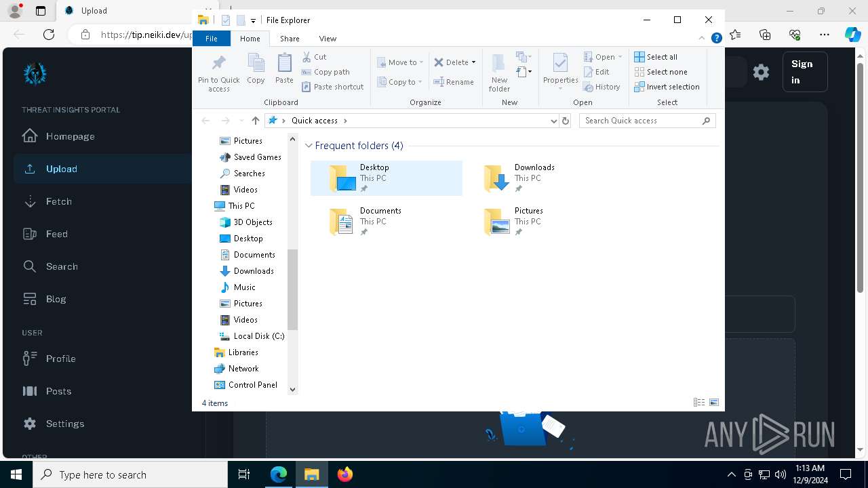
Task: Switch to the View ribbon tab
Action: point(328,39)
